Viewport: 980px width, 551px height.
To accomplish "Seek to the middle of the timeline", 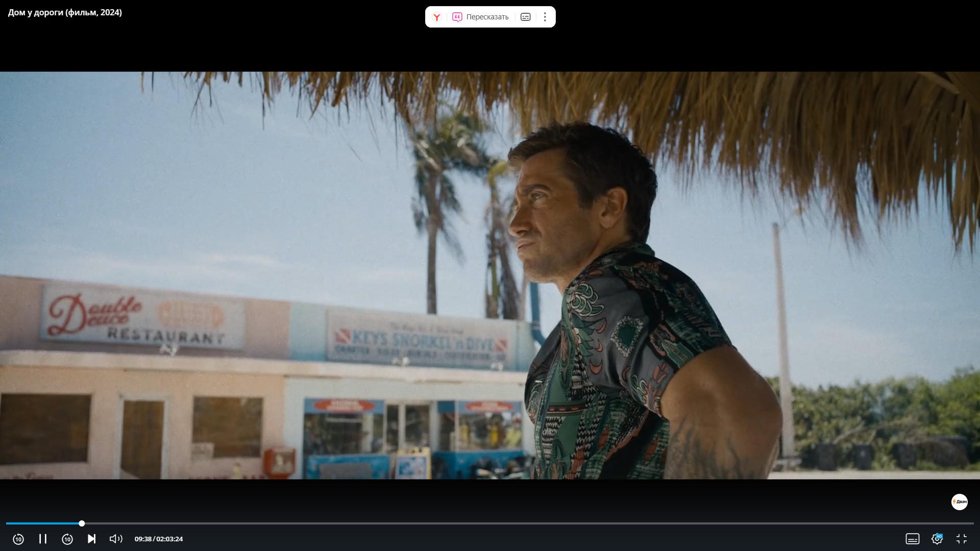I will pos(490,523).
